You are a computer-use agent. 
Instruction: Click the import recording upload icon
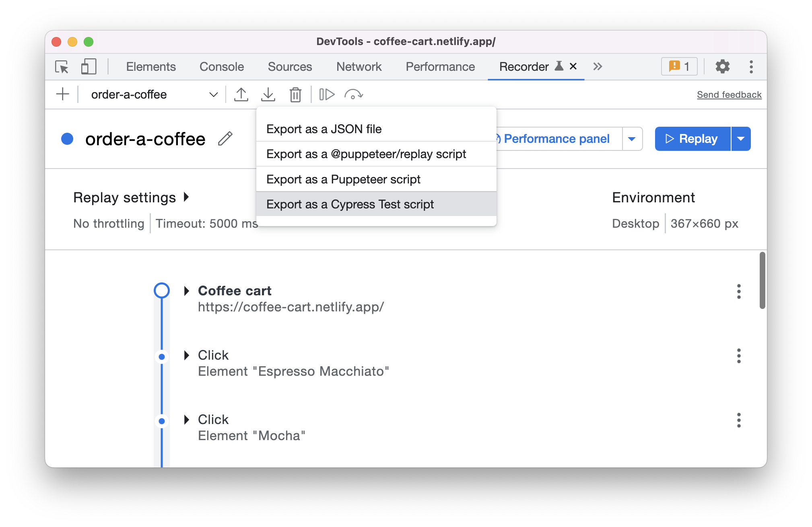click(x=241, y=95)
